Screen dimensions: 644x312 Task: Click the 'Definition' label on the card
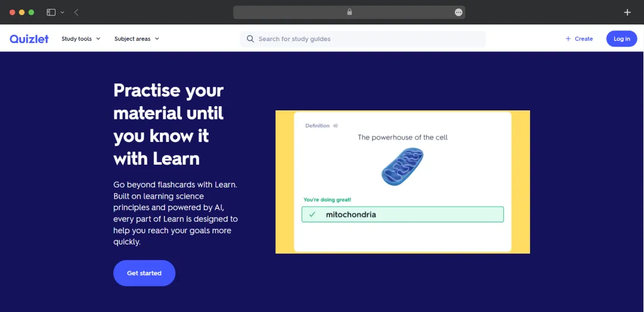(x=317, y=126)
